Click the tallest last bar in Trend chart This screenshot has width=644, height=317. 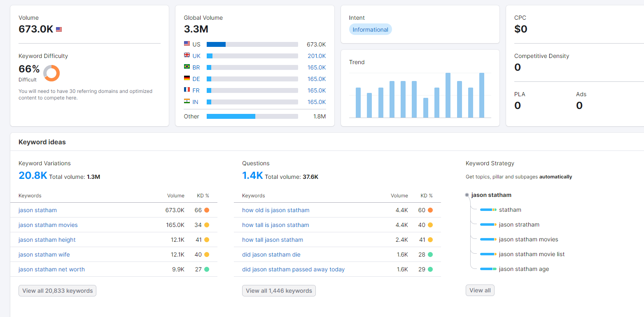coord(481,95)
